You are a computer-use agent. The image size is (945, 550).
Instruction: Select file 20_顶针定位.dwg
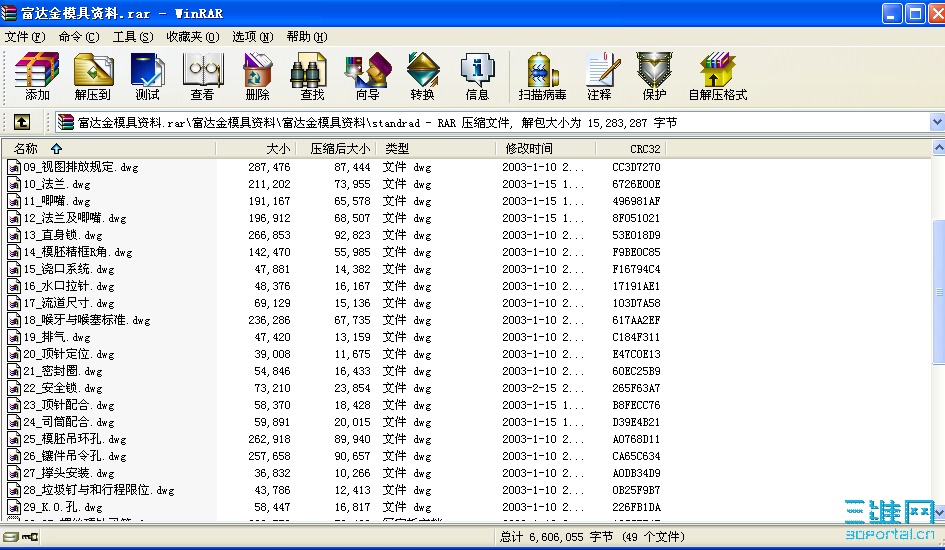pyautogui.click(x=69, y=354)
